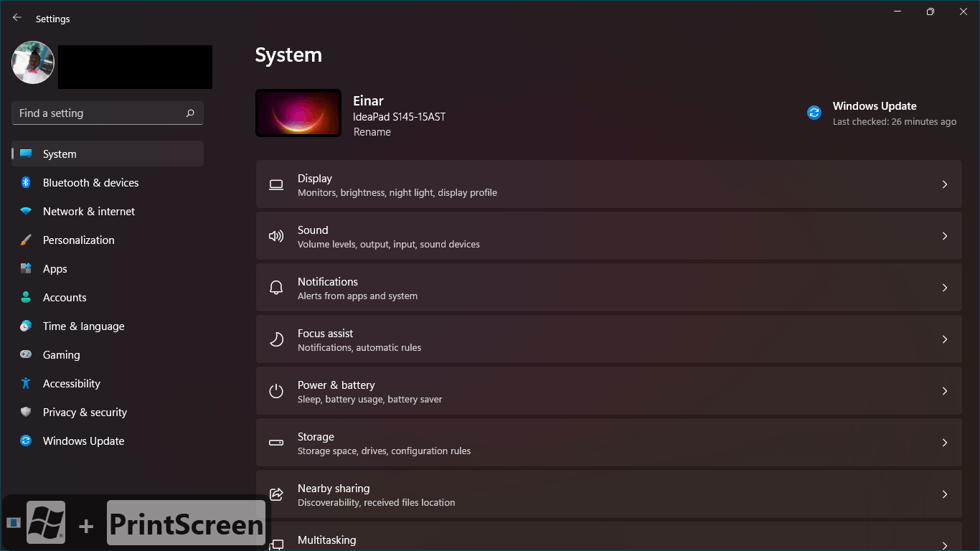980x551 pixels.
Task: Click 'Discoverability, received files location' text
Action: (377, 503)
